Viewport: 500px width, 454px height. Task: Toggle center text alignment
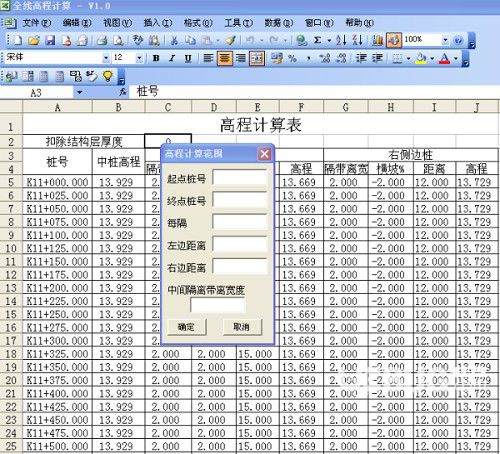[x=224, y=59]
